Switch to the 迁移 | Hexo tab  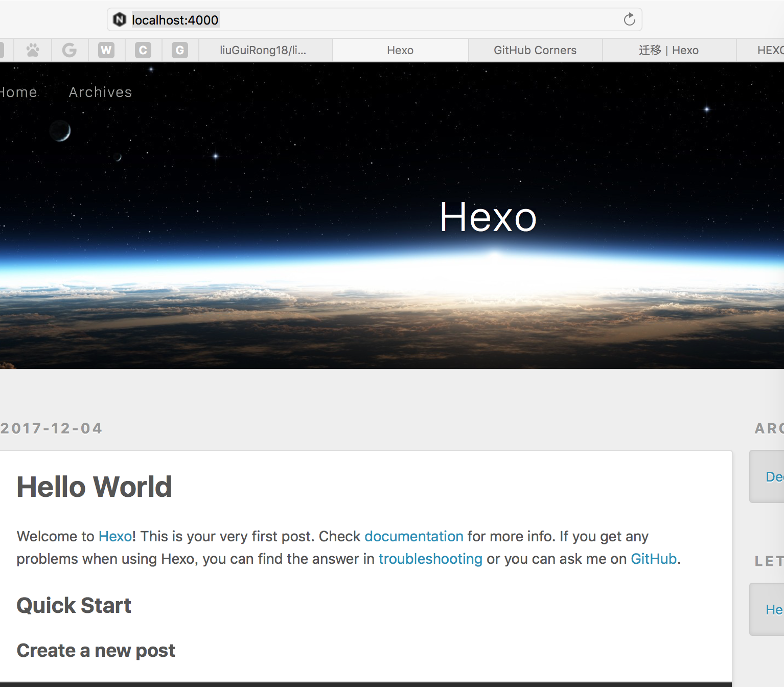click(x=668, y=50)
